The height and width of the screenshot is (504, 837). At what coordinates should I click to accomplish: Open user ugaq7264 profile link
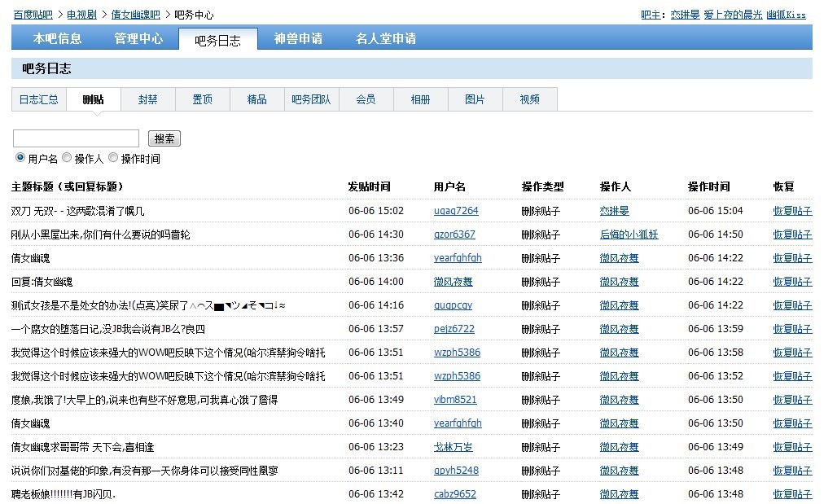[456, 210]
